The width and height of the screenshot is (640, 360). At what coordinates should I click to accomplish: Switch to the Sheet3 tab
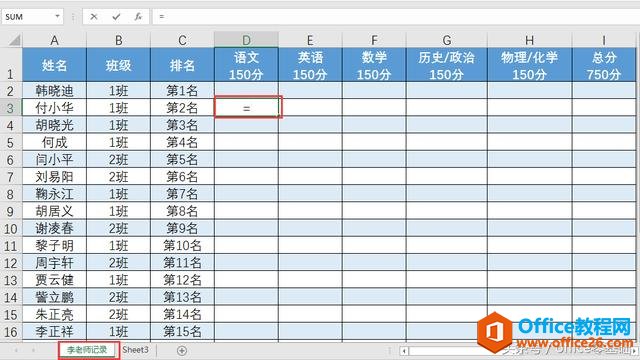135,350
